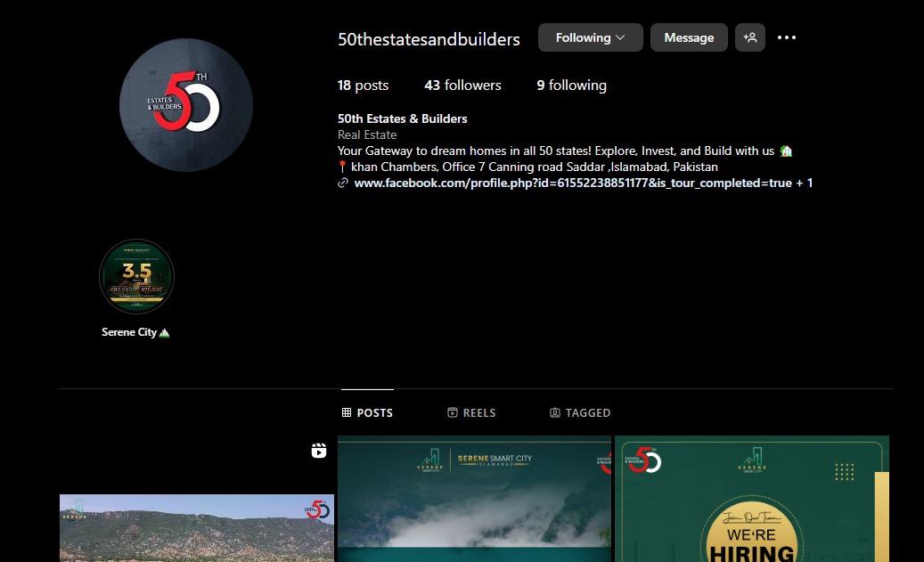This screenshot has width=924, height=562.
Task: Click the Message button
Action: 689,37
